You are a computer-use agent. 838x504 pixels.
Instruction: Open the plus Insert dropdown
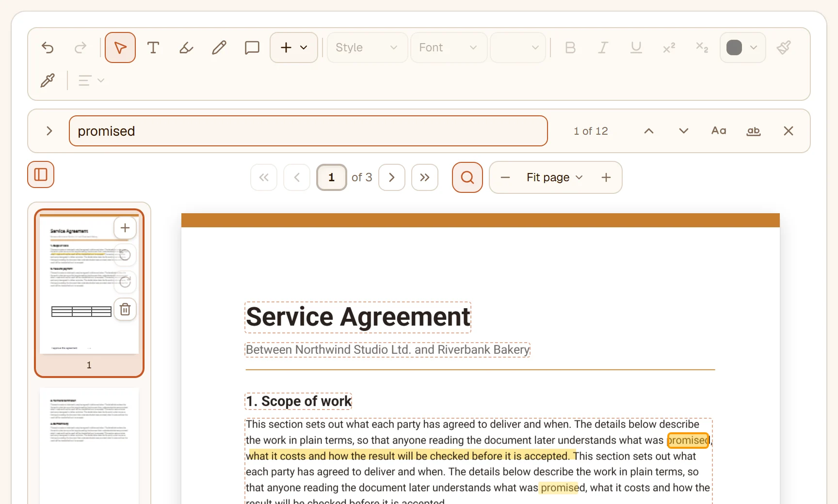294,47
